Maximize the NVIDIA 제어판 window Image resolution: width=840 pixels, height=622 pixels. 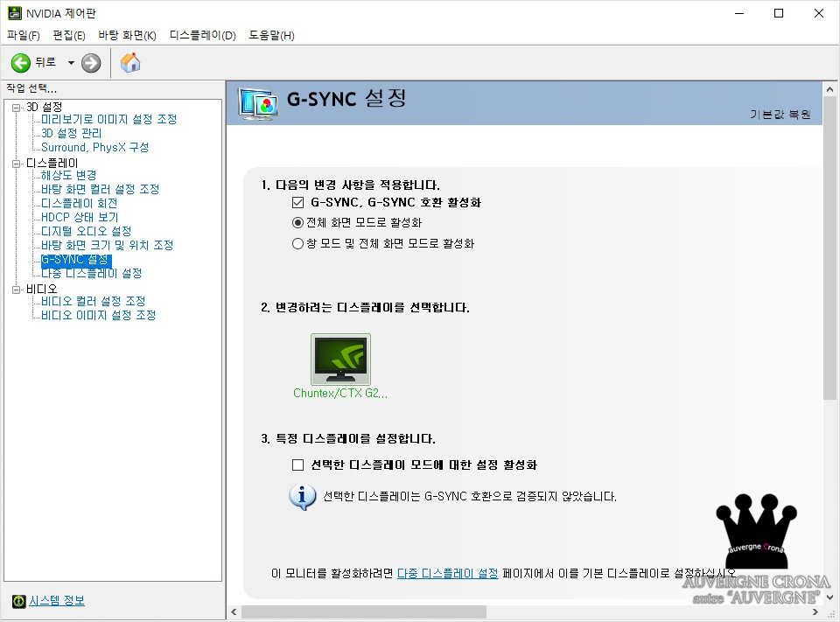[x=779, y=13]
